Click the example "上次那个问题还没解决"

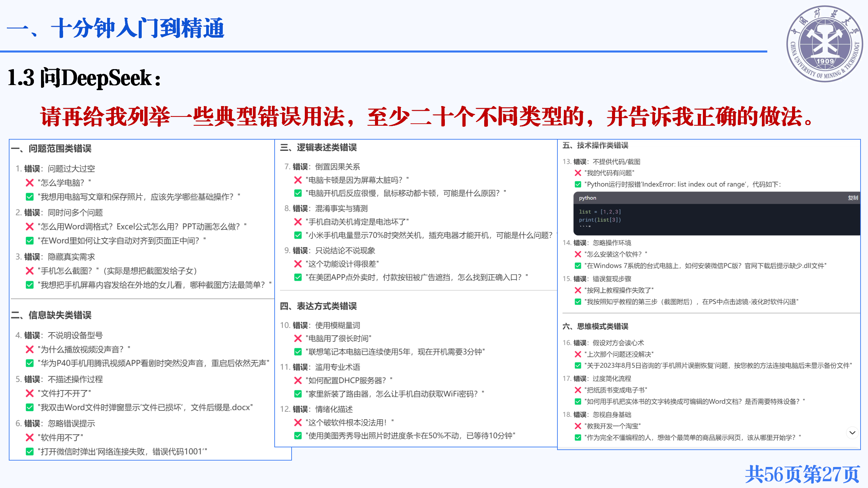point(619,354)
